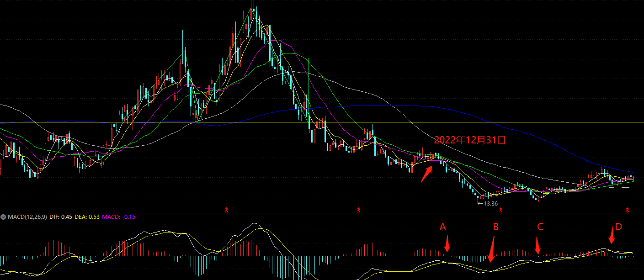This screenshot has height=280, width=644.
Task: Click the S marker just below 13.36 label
Action: point(501,210)
